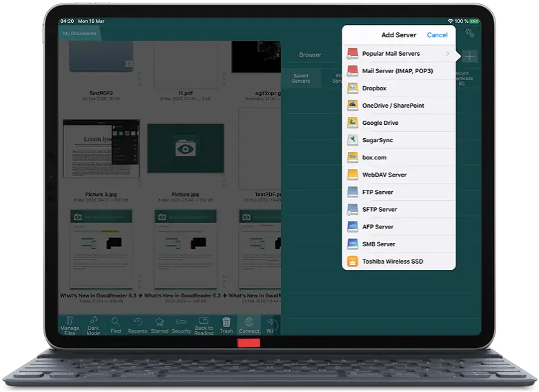Select Mail Server (IMAP, POP3) entry
The image size is (539, 392).
(x=399, y=71)
